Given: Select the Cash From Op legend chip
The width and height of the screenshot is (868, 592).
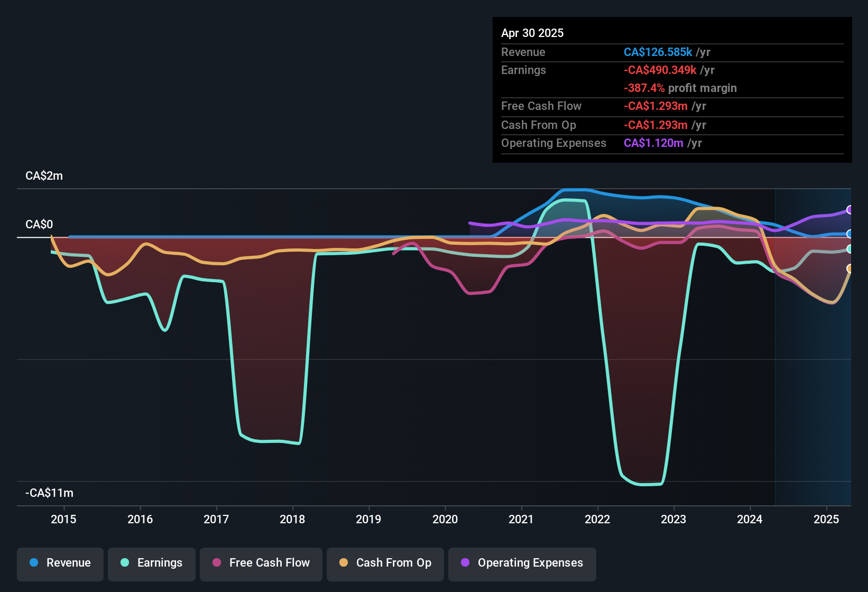Looking at the screenshot, I should (385, 563).
